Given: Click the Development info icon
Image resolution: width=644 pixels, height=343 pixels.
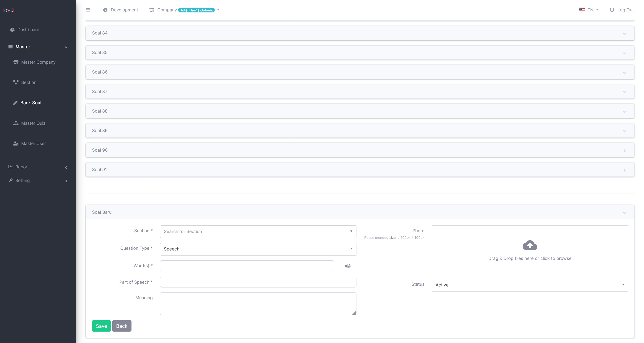Looking at the screenshot, I should (105, 10).
